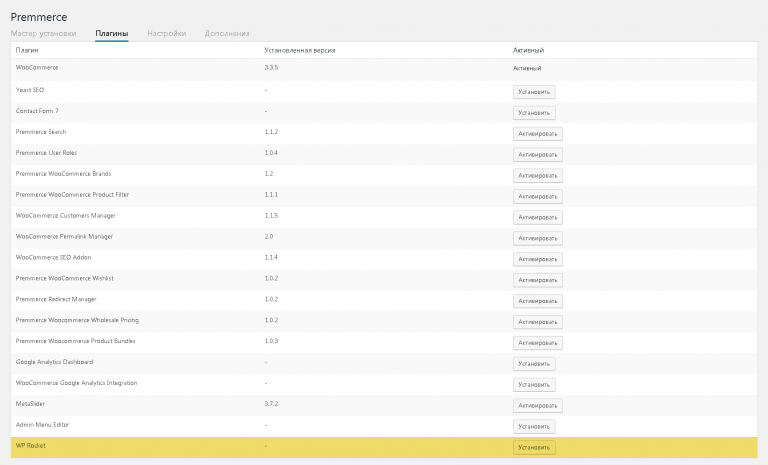Install Google Analytics Dashboard plugin
This screenshot has width=768, height=465.
[x=534, y=364]
